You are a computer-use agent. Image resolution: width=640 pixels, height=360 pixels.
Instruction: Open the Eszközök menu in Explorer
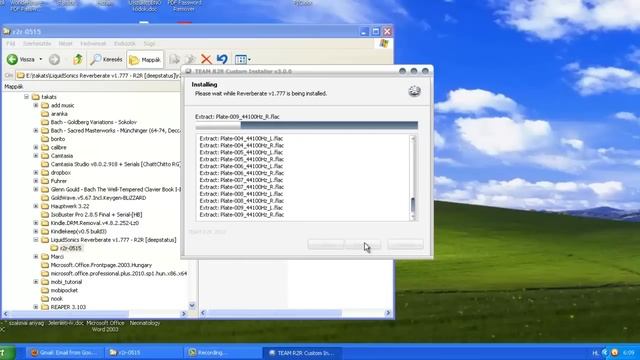click(124, 43)
